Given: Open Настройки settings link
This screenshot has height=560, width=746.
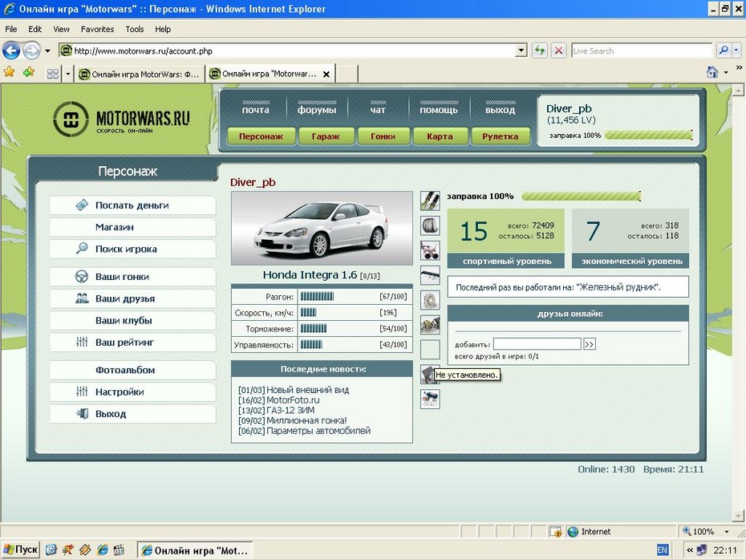Looking at the screenshot, I should tap(132, 392).
